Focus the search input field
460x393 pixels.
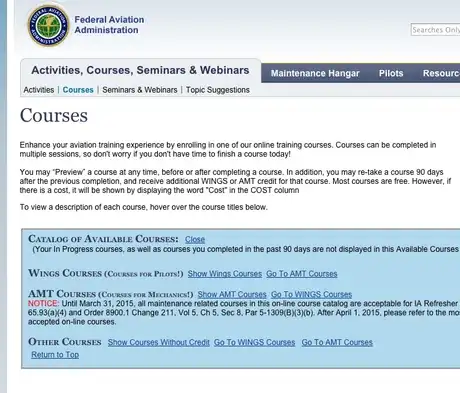click(x=435, y=30)
